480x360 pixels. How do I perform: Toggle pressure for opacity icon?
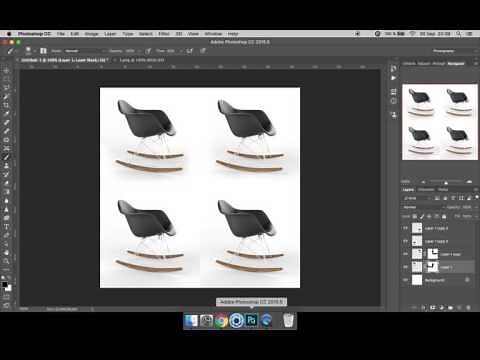[148, 51]
